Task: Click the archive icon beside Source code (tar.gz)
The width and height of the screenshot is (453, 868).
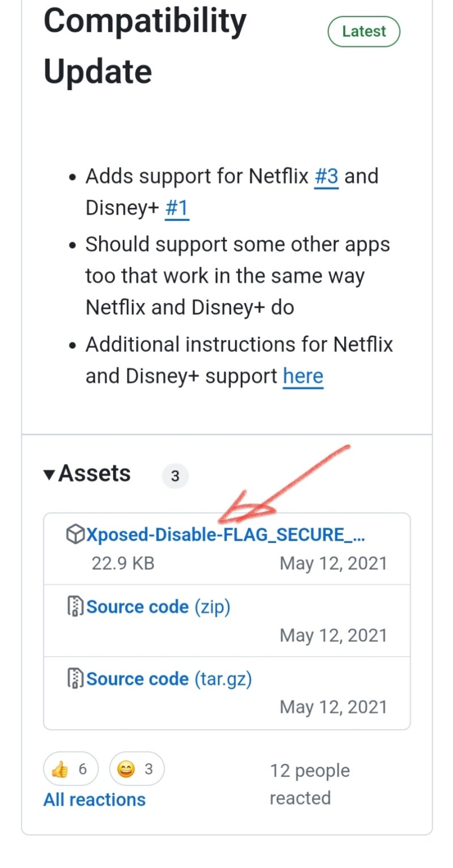Action: [x=75, y=678]
